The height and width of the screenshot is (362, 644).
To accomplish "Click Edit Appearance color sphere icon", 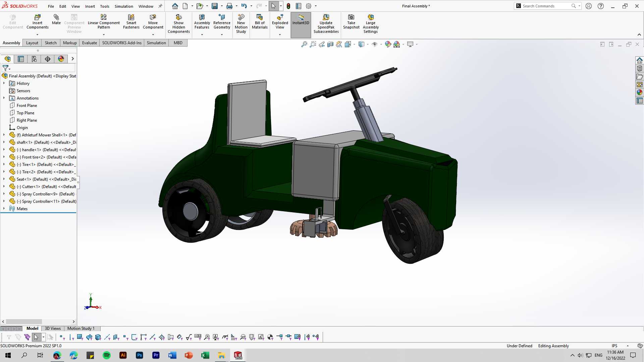I will pyautogui.click(x=388, y=44).
